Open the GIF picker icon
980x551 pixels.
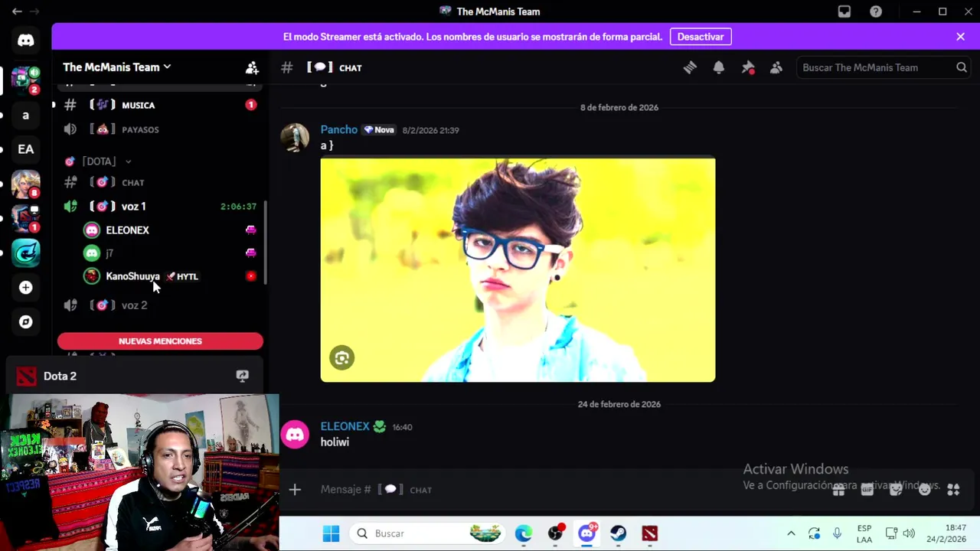pyautogui.click(x=867, y=489)
